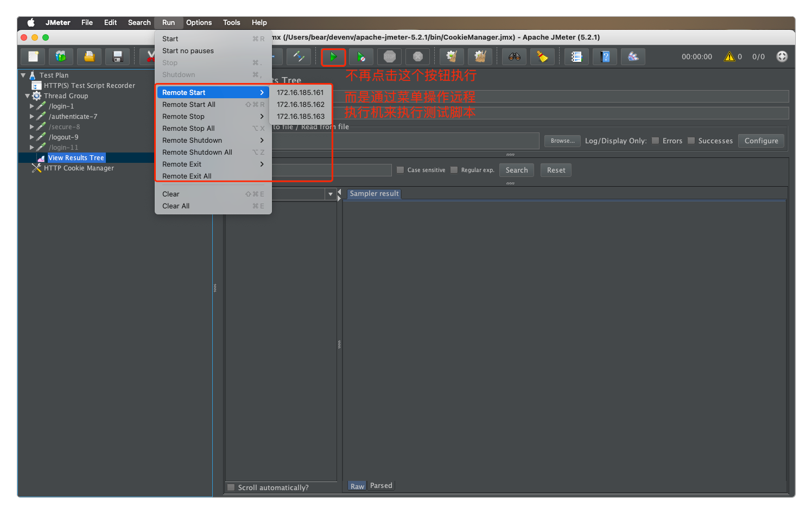812x514 pixels.
Task: Click the Save floppy disk icon
Action: [x=117, y=56]
